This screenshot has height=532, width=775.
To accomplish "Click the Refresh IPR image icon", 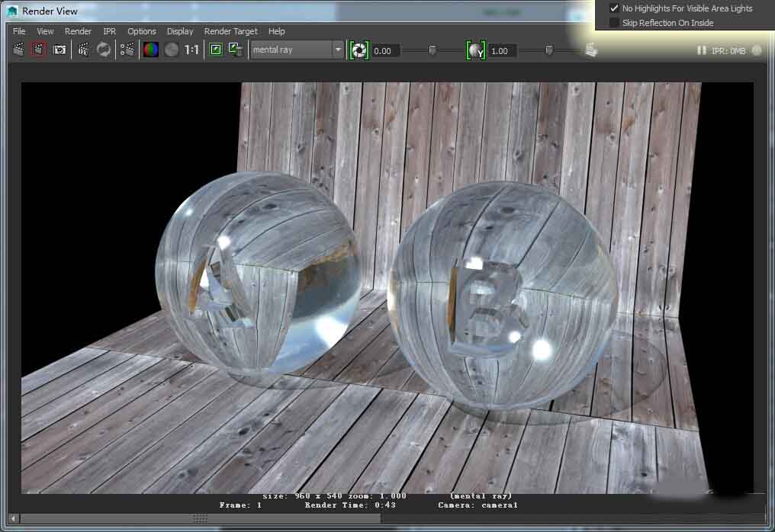I will click(103, 50).
